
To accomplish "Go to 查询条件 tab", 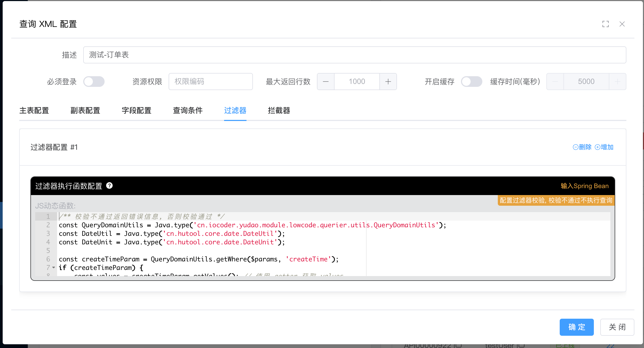I will [188, 110].
